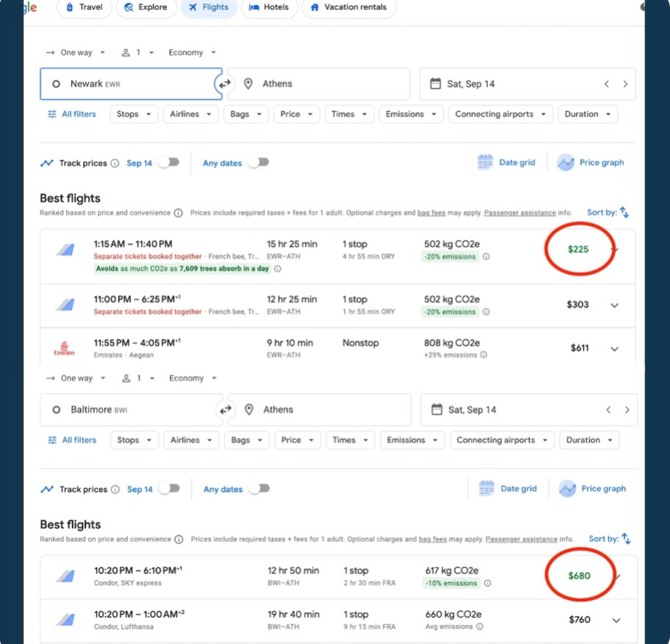This screenshot has width=670, height=644.
Task: Open All filters in Baltimore search
Action: pos(72,440)
